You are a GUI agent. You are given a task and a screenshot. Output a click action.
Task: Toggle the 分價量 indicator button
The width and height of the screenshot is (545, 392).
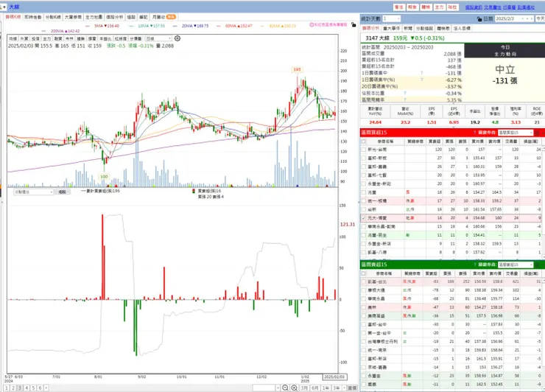[136, 38]
